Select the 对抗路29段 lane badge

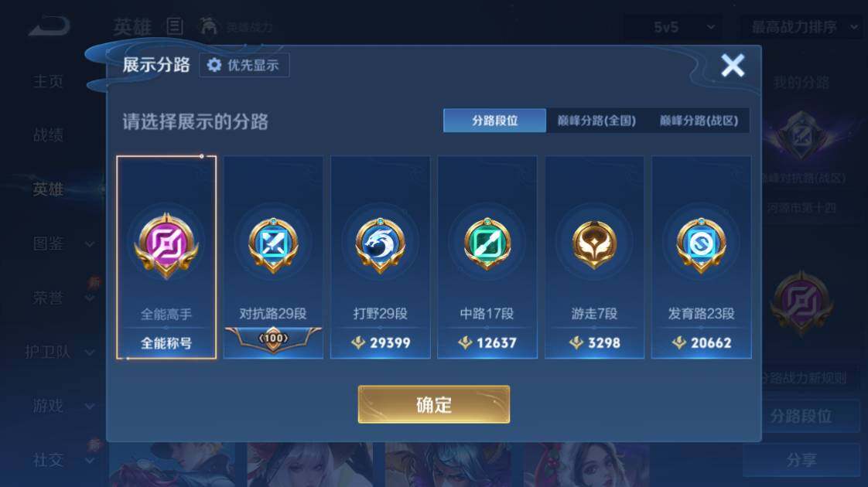tap(273, 244)
